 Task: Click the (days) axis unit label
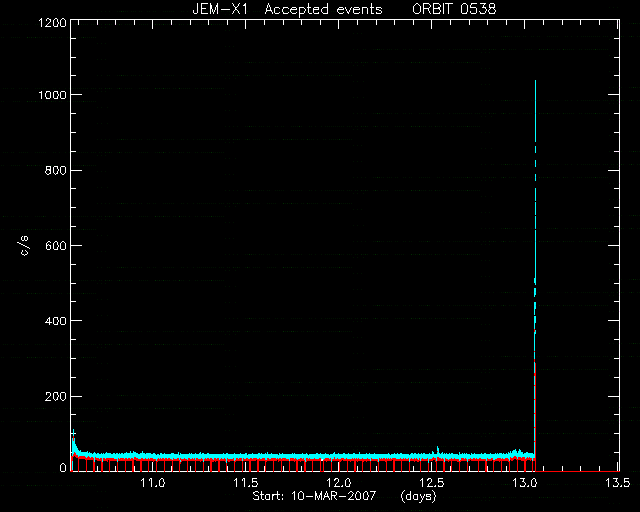coord(418,496)
